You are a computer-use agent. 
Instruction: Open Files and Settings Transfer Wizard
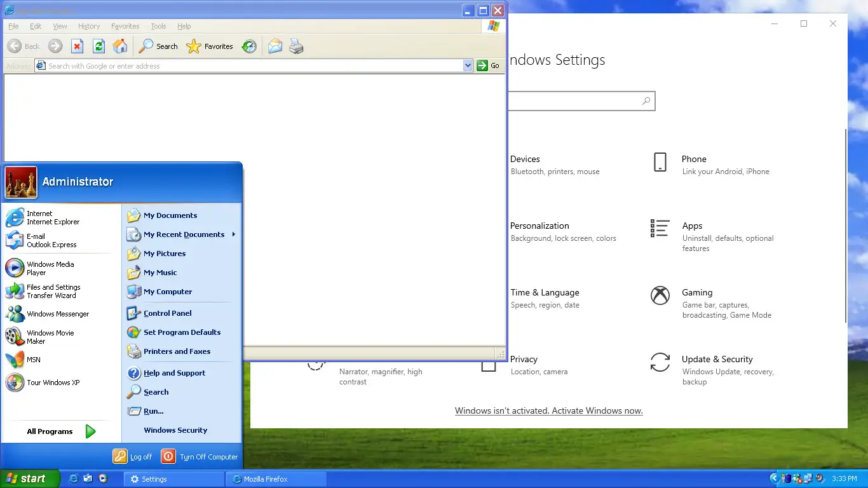tap(60, 291)
